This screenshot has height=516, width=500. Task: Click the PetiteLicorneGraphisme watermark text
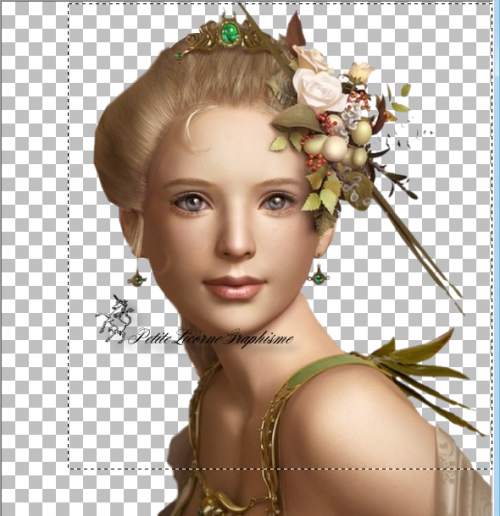pyautogui.click(x=211, y=337)
